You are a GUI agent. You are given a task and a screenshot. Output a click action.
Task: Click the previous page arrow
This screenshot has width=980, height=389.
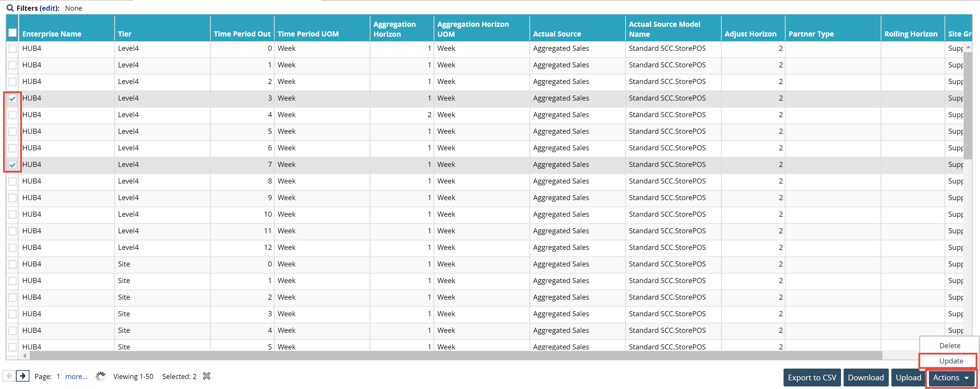9,376
